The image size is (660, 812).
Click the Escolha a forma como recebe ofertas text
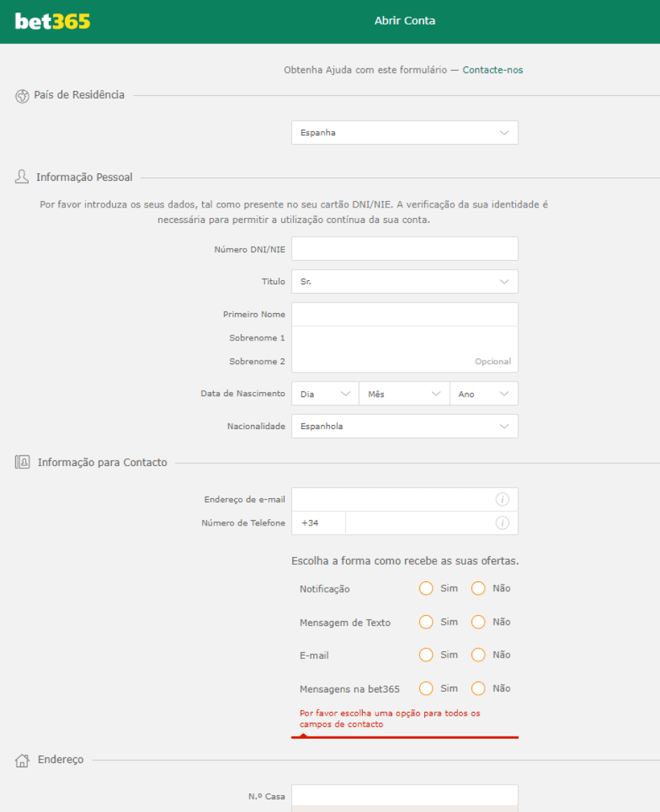click(405, 561)
